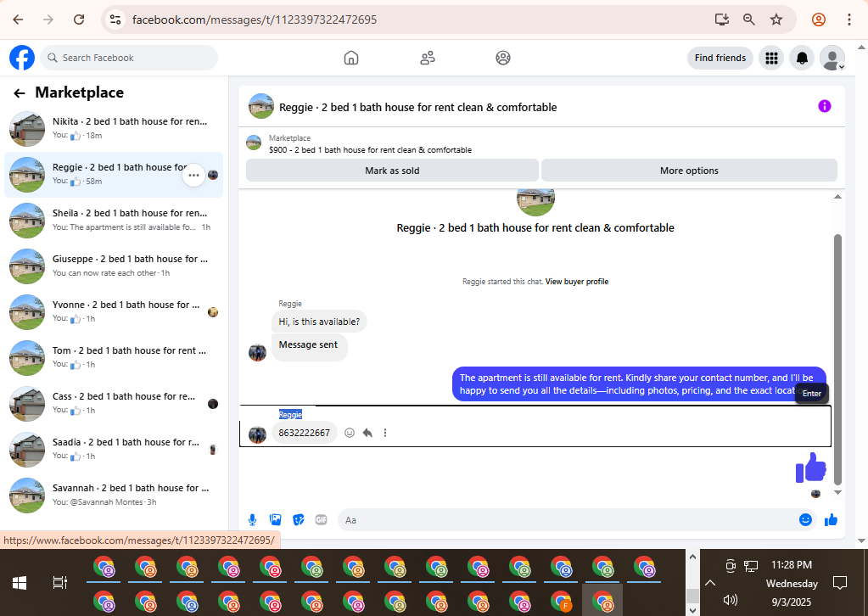Open Tom conversation
The height and width of the screenshot is (616, 868).
tap(114, 358)
